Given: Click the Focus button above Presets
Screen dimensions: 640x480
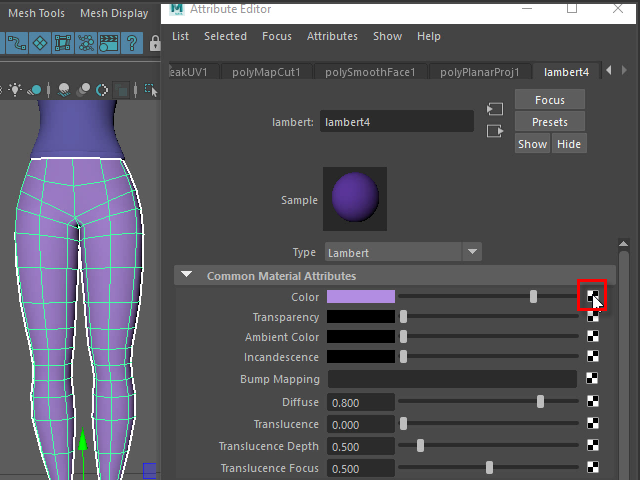Looking at the screenshot, I should pyautogui.click(x=549, y=100).
